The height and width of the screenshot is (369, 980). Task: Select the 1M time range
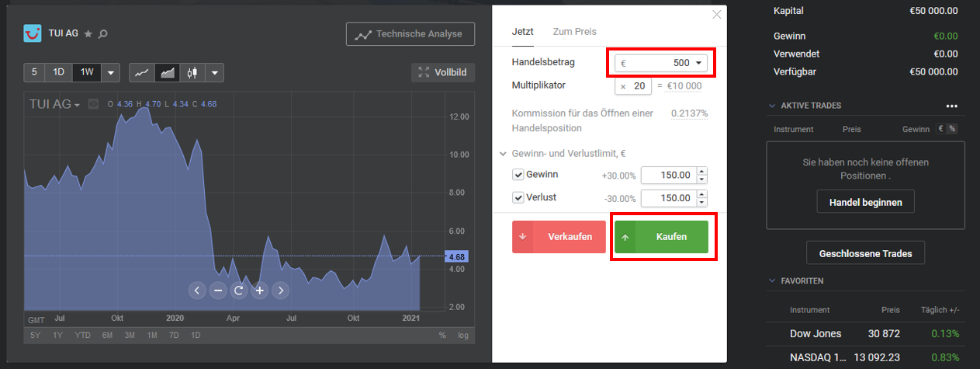click(152, 336)
